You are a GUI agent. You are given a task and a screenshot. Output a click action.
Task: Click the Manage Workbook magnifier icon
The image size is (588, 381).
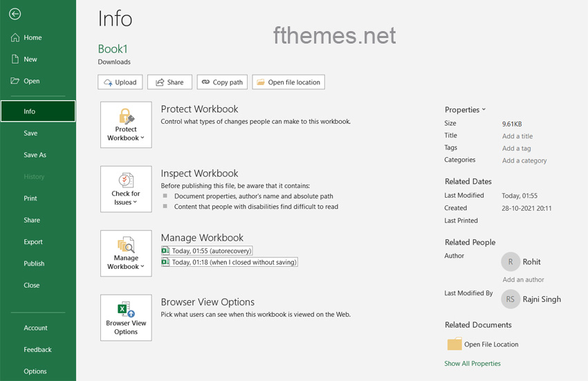(x=126, y=245)
